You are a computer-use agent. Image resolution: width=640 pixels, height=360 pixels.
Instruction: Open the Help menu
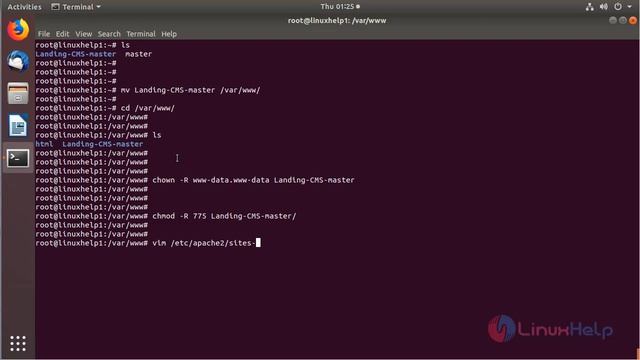(169, 34)
